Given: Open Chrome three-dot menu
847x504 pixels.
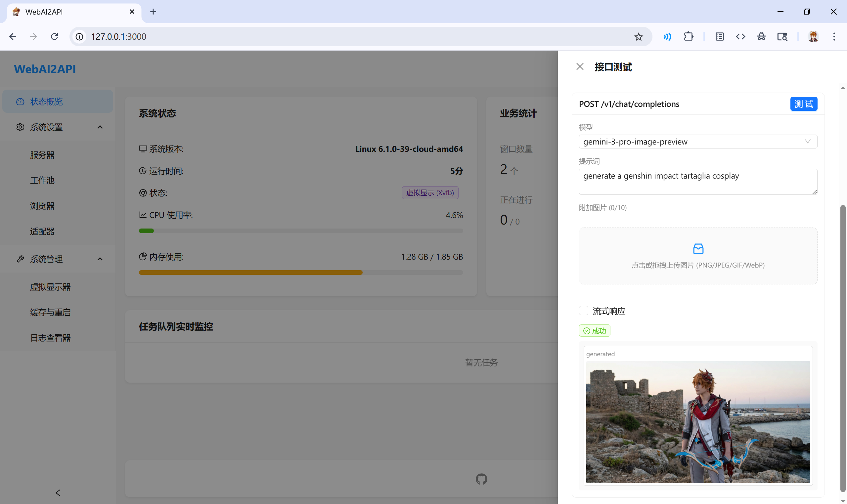Looking at the screenshot, I should tap(834, 37).
